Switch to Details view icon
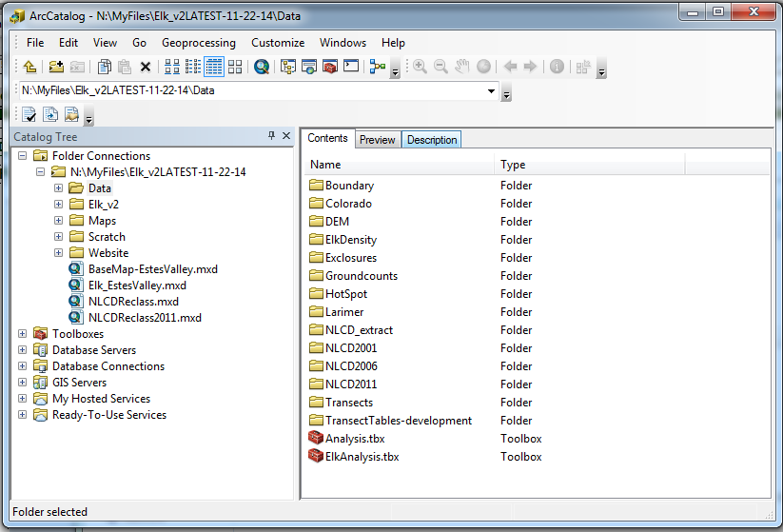This screenshot has width=783, height=532. [x=214, y=67]
